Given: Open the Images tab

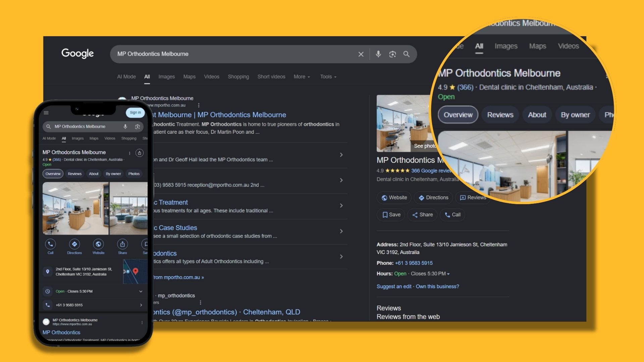Looking at the screenshot, I should (x=166, y=76).
